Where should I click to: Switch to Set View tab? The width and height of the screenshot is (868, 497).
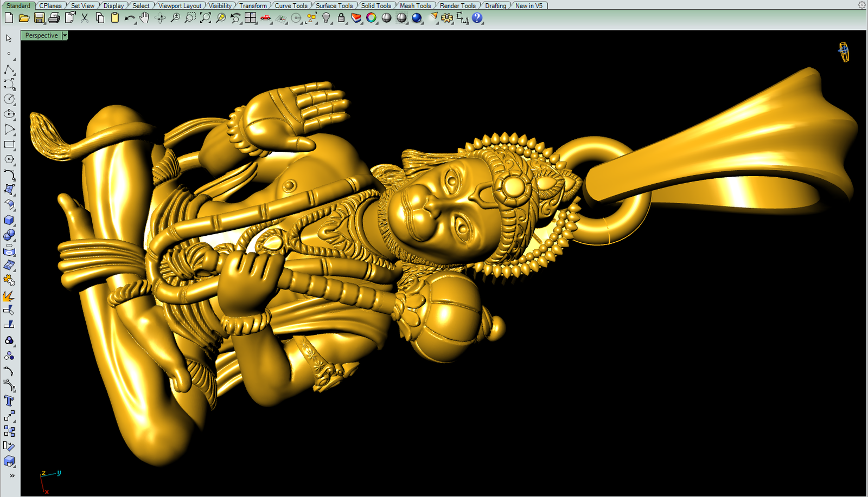tap(82, 5)
